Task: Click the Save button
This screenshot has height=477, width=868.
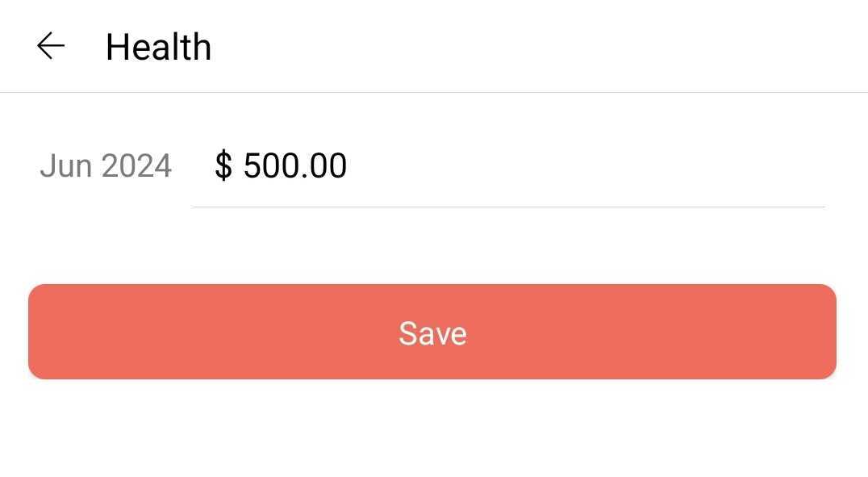Action: point(432,332)
